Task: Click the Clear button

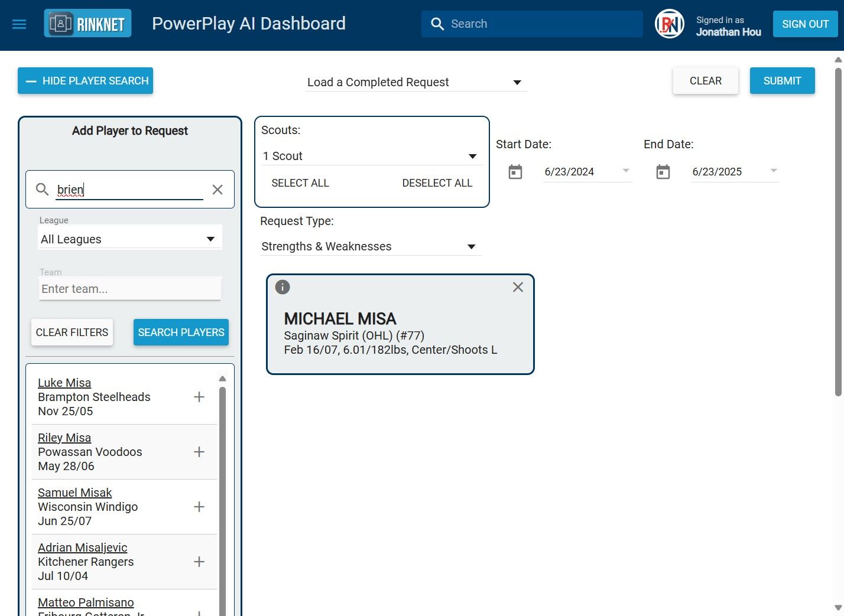Action: pyautogui.click(x=706, y=81)
